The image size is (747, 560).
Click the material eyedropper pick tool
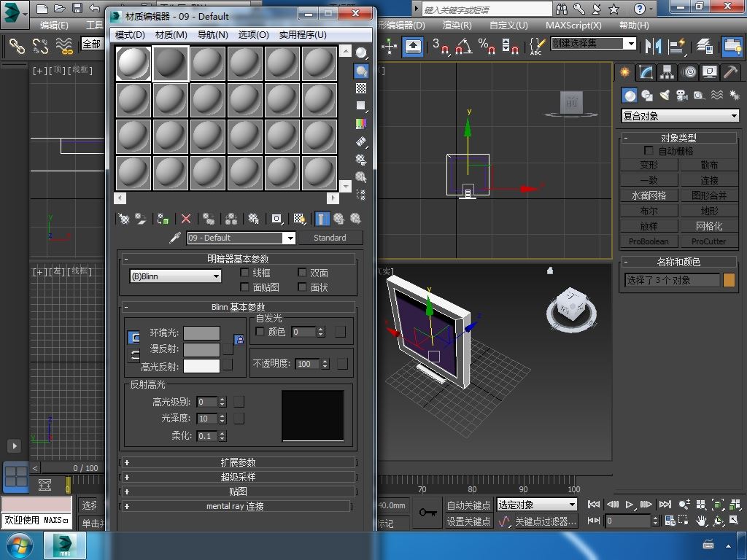coord(174,238)
